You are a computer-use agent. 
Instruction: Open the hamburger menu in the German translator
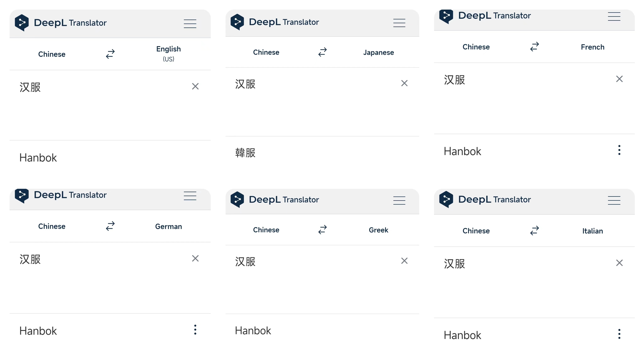click(x=190, y=196)
